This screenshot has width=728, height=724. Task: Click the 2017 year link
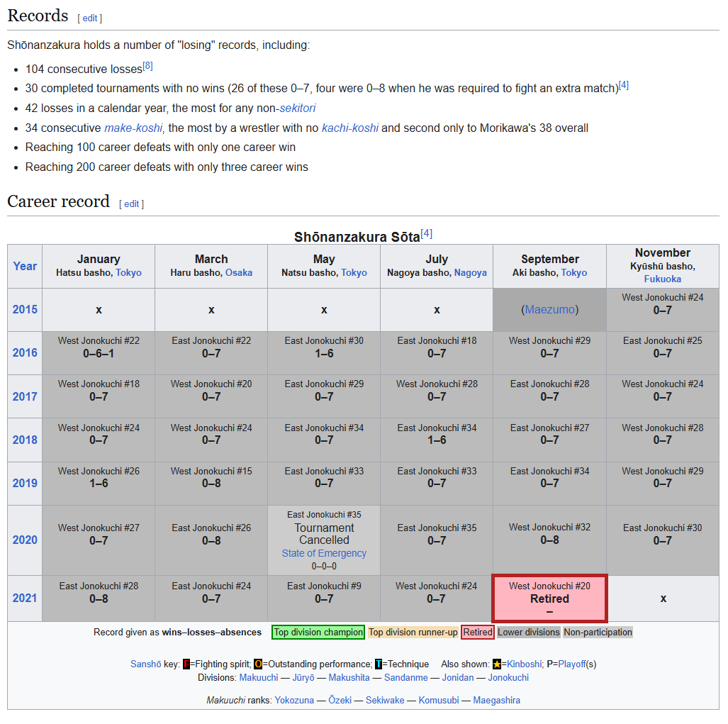[25, 396]
